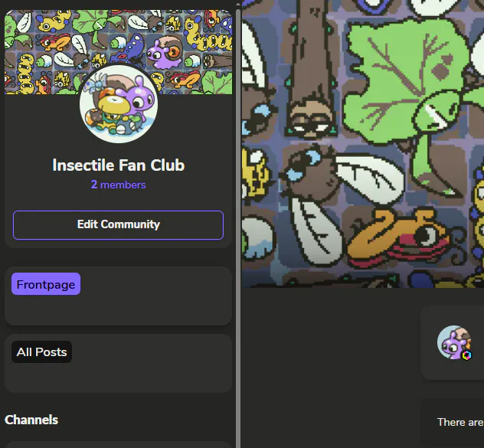View the 2 members list

(x=118, y=185)
